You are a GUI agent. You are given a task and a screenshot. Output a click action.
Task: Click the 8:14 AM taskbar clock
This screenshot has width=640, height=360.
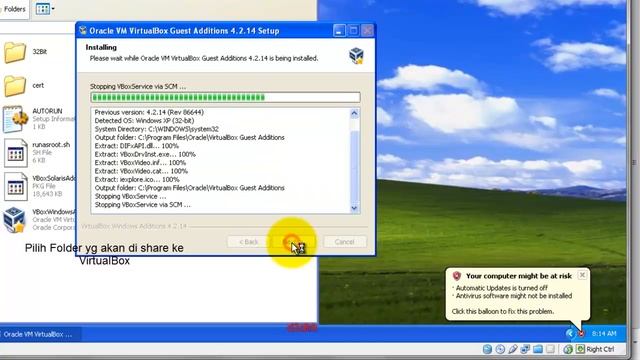(604, 334)
